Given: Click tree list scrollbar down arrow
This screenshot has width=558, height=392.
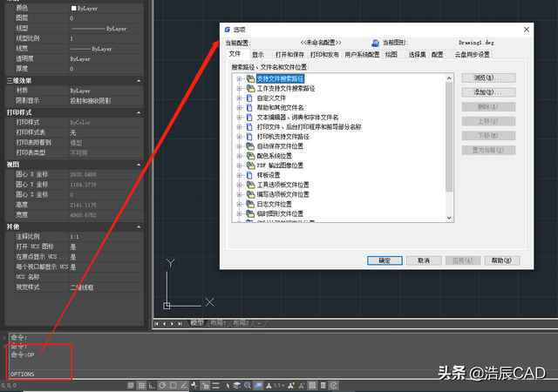Looking at the screenshot, I should tap(449, 218).
